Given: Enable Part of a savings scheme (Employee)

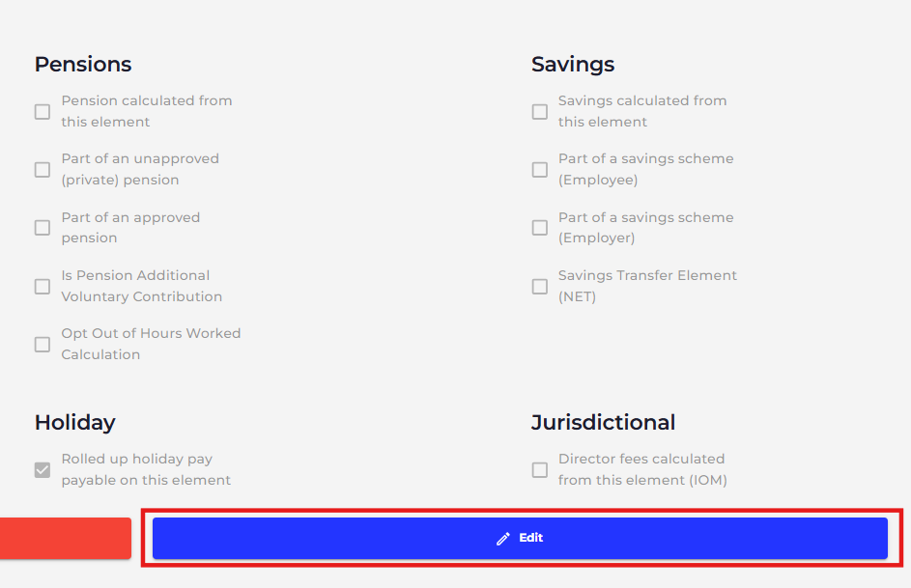Looking at the screenshot, I should 540,170.
